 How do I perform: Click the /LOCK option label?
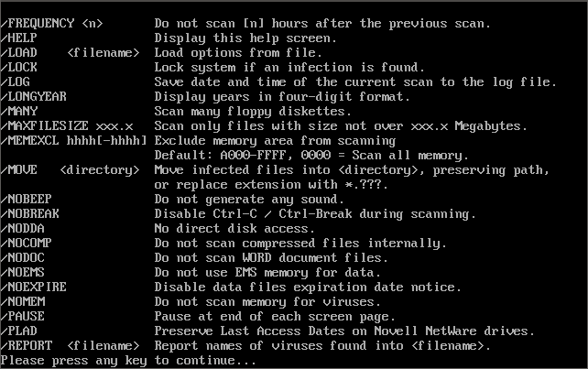click(18, 67)
